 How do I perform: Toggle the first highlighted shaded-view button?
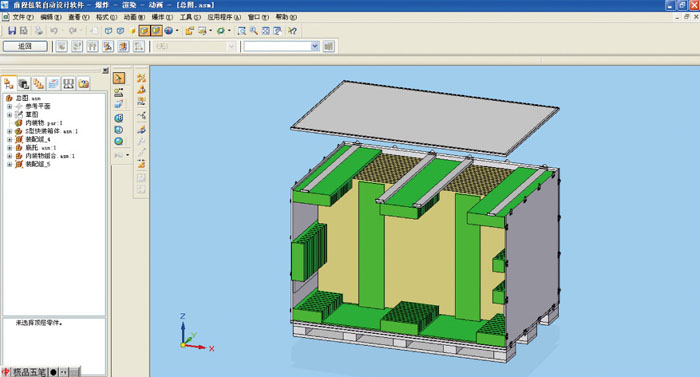144,30
